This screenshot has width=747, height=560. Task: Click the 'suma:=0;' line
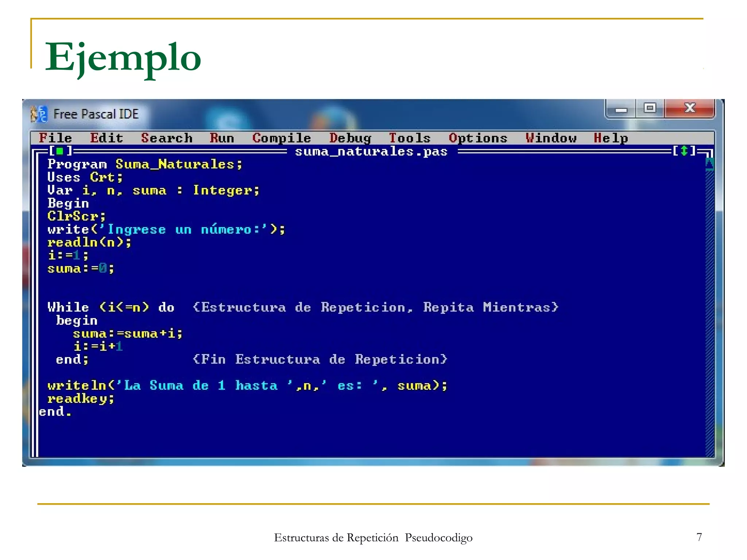[x=81, y=268]
